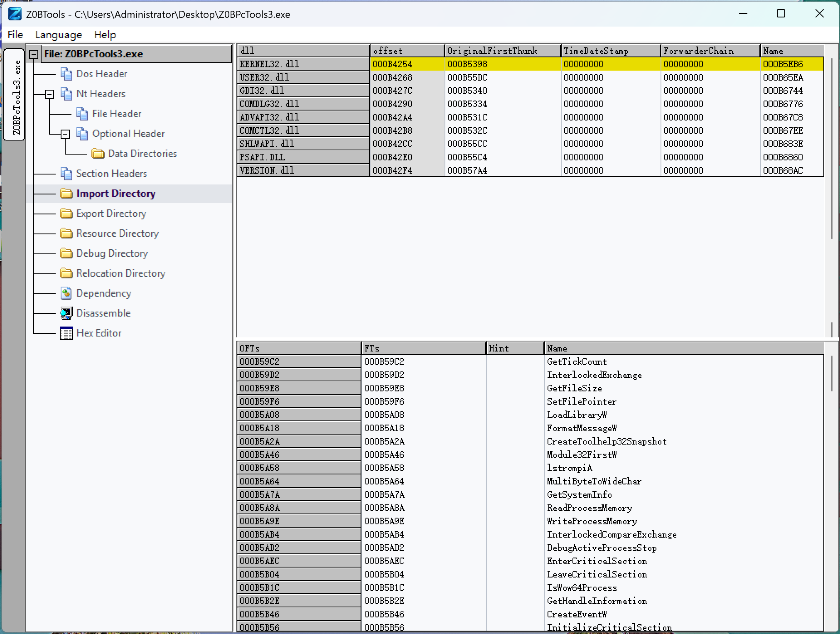Screen dimensions: 840x634
Task: Open the Debug Directory entry
Action: click(112, 253)
